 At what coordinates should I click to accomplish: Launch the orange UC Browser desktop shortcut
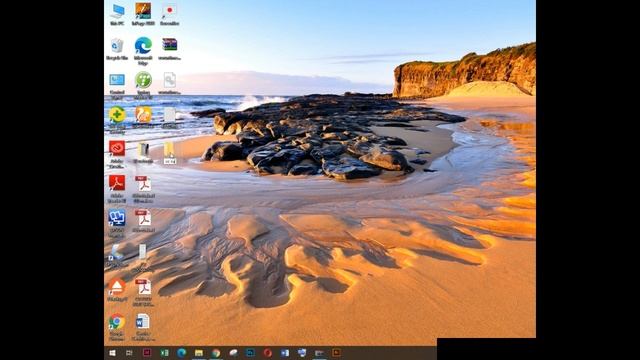143,117
